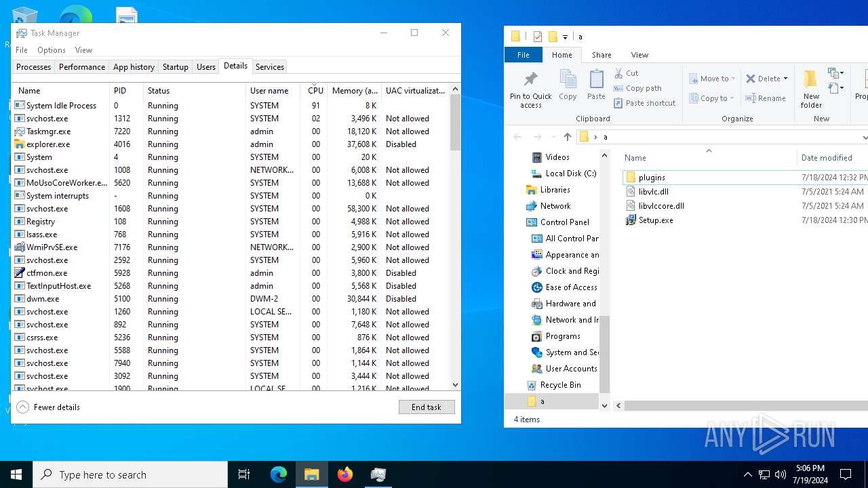This screenshot has width=868, height=488.
Task: Open Task View on the taskbar
Action: (244, 474)
